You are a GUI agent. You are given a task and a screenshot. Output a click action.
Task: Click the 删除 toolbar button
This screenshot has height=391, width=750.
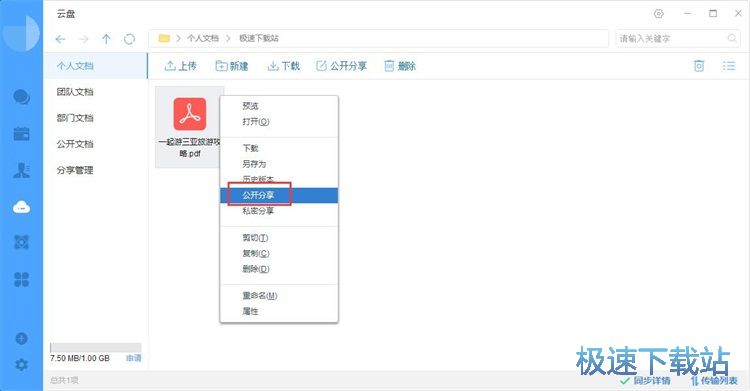coord(400,66)
